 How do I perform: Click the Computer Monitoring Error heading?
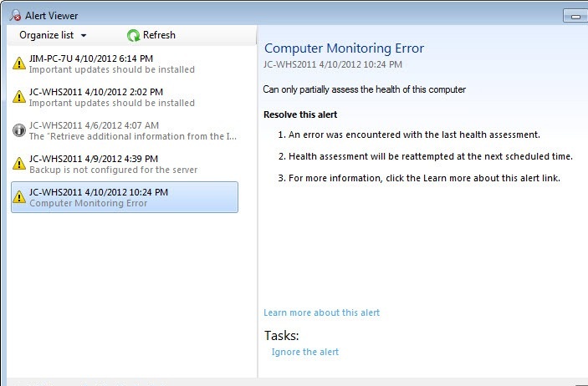344,48
